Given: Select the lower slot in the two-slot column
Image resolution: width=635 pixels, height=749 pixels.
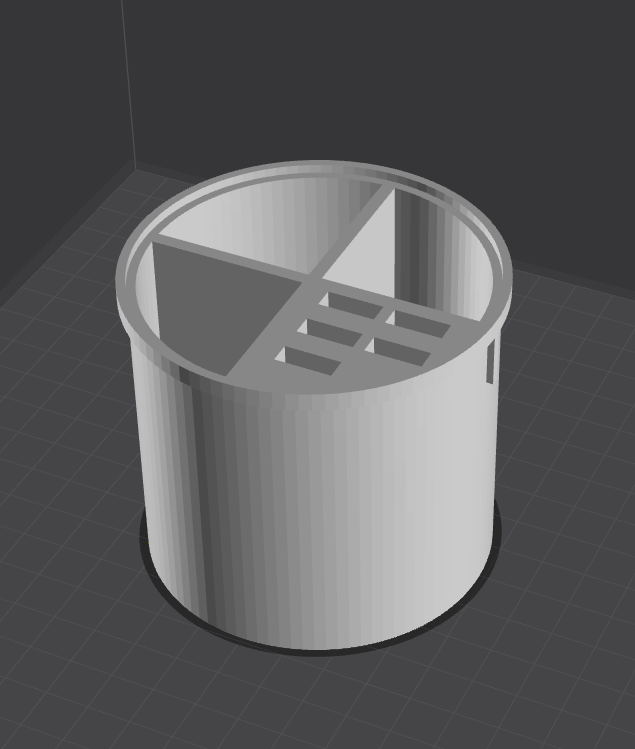Looking at the screenshot, I should 399,350.
